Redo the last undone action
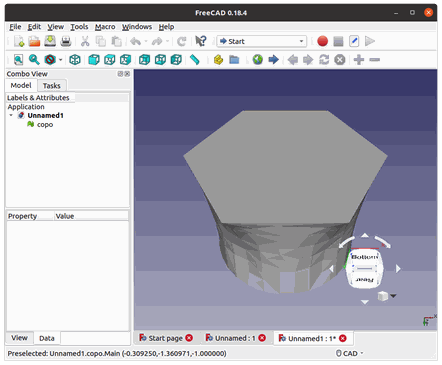This screenshot has height=365, width=442. point(157,41)
